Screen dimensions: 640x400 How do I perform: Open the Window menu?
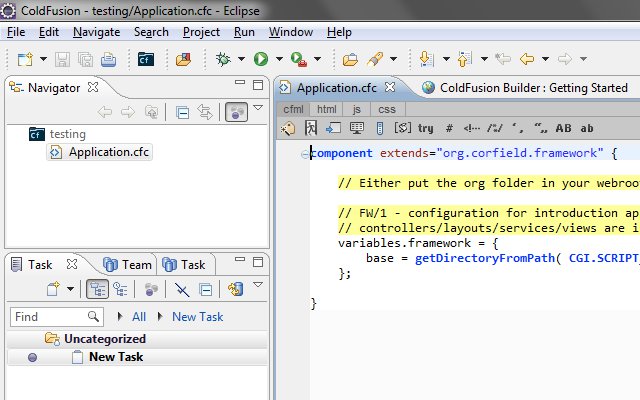click(291, 32)
